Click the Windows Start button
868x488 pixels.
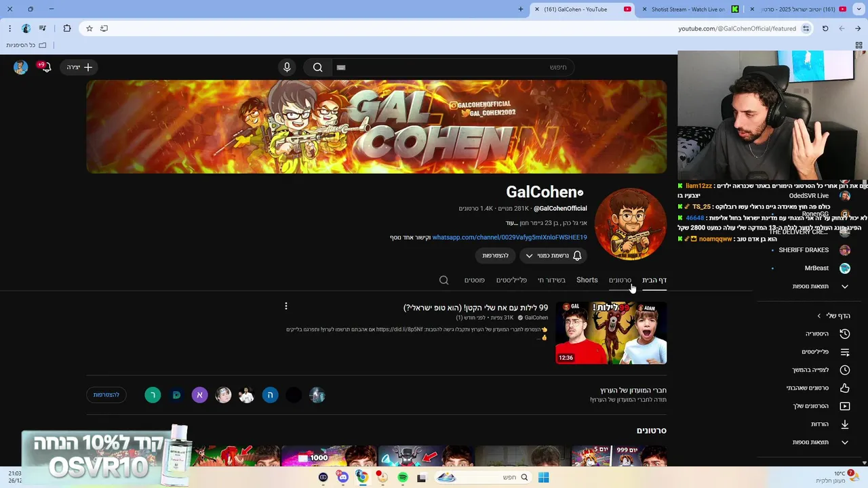[x=543, y=477]
